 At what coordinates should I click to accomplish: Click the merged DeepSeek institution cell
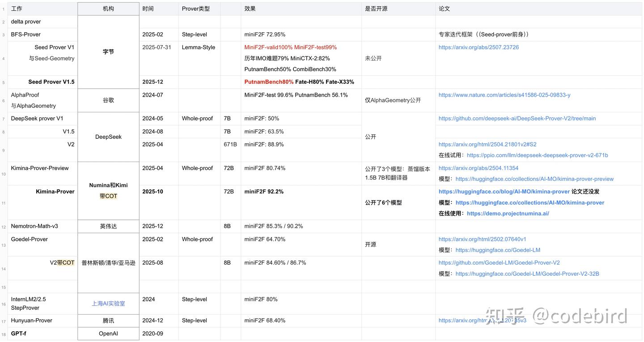click(108, 137)
